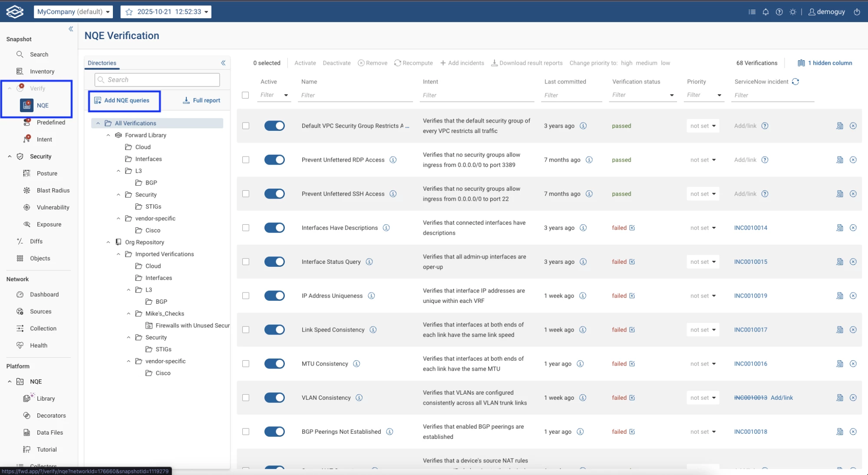868x475 pixels.
Task: Open incident link INC0010014
Action: pyautogui.click(x=750, y=228)
